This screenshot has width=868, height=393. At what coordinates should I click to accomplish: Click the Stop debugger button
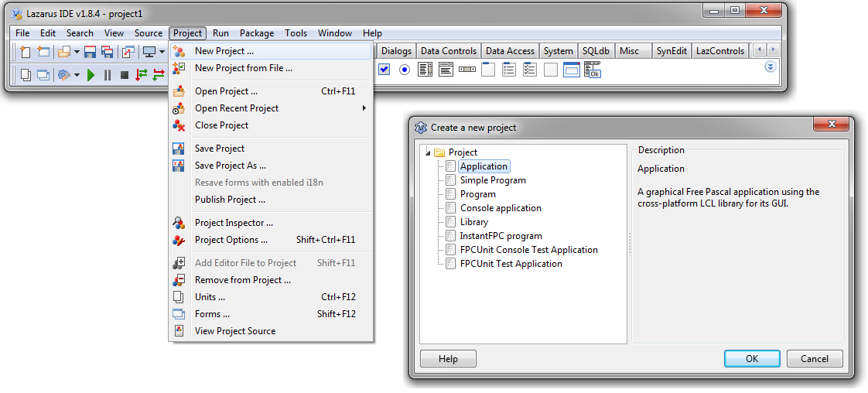tap(125, 74)
